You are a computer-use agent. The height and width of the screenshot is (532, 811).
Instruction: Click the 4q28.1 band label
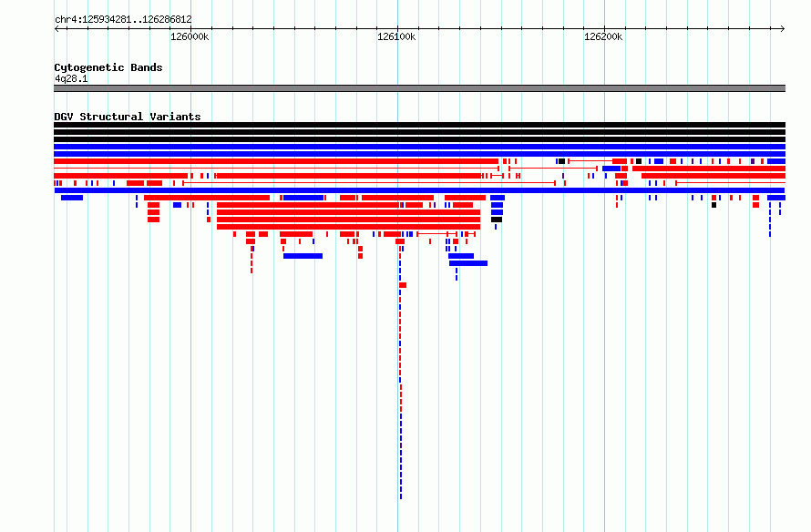point(71,79)
